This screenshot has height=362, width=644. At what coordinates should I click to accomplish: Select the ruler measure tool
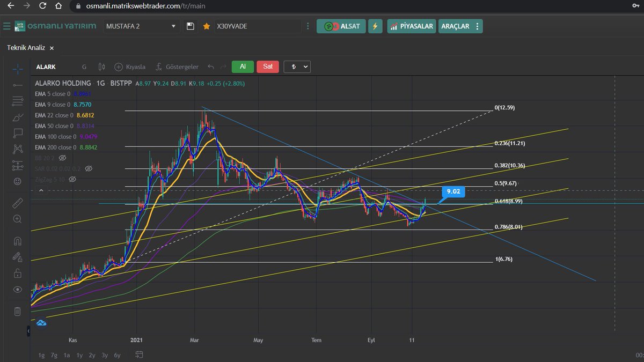pos(17,203)
